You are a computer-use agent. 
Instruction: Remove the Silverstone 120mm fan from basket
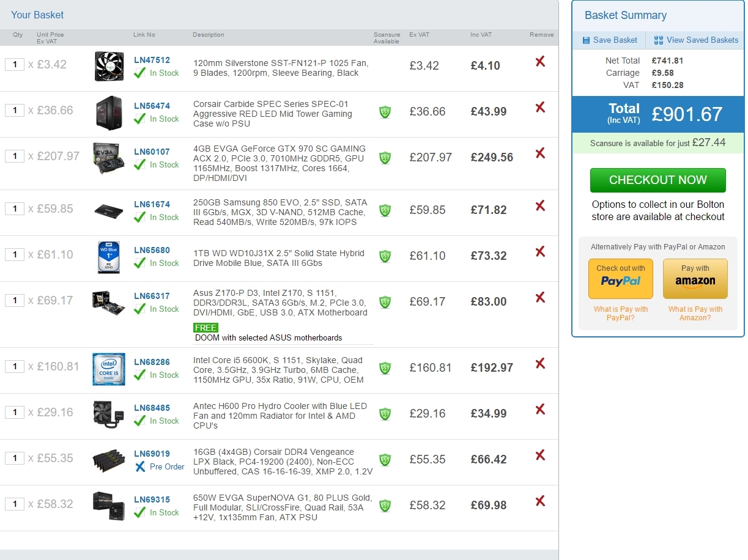(540, 62)
